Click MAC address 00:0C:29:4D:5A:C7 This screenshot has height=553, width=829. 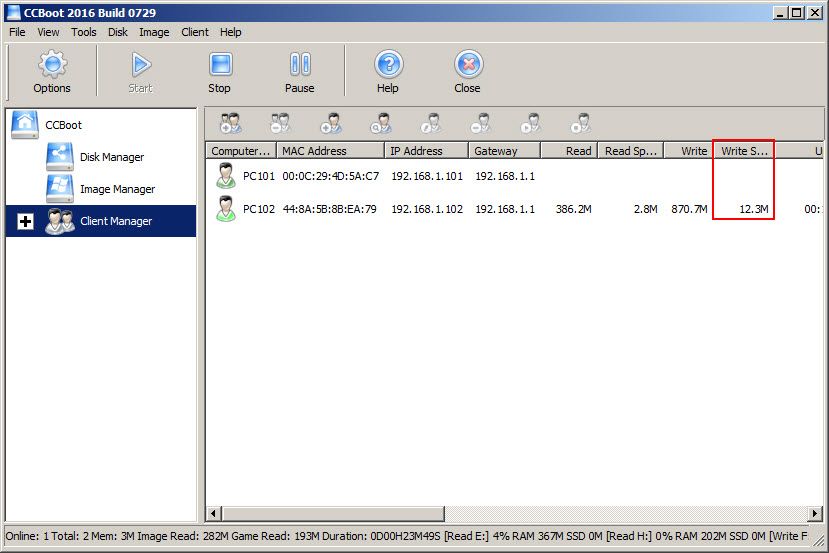click(x=330, y=176)
